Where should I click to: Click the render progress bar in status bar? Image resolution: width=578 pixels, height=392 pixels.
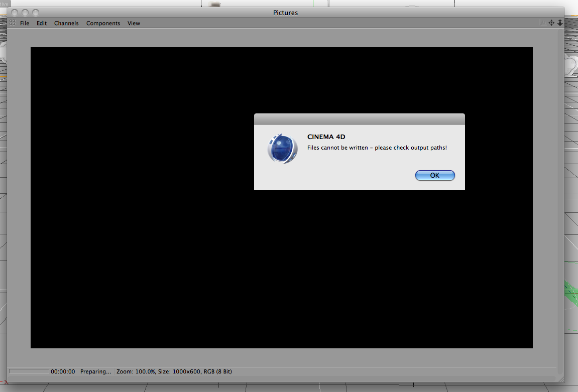pyautogui.click(x=29, y=371)
